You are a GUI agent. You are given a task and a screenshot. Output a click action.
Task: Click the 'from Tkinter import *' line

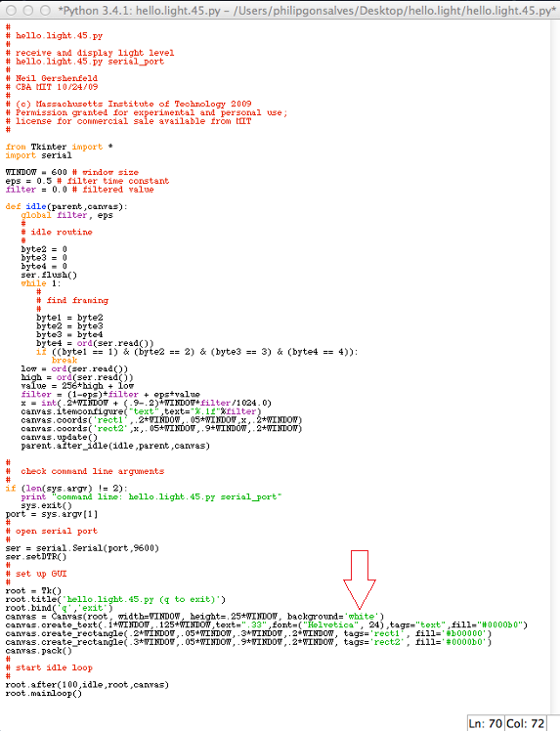[60, 147]
